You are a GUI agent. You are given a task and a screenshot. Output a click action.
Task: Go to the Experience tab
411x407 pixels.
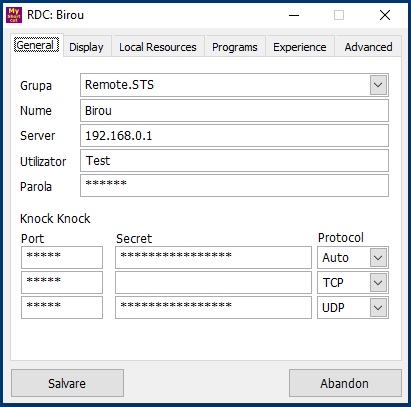[300, 47]
